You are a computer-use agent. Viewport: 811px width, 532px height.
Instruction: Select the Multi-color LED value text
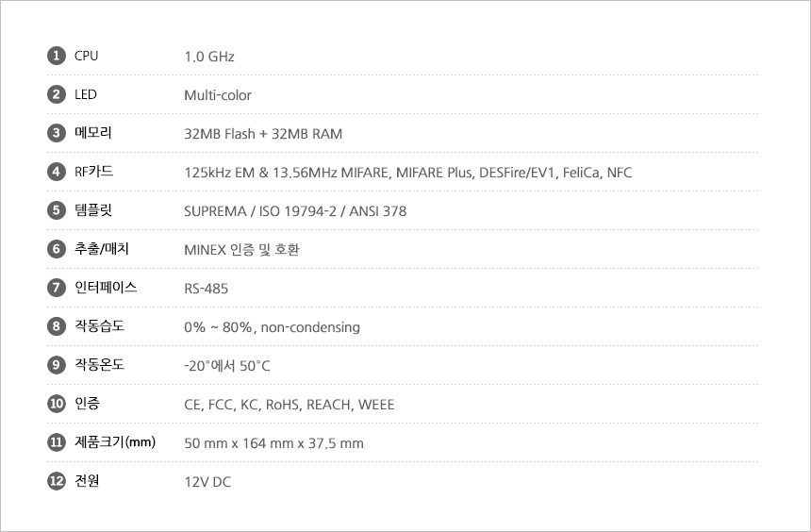[218, 95]
